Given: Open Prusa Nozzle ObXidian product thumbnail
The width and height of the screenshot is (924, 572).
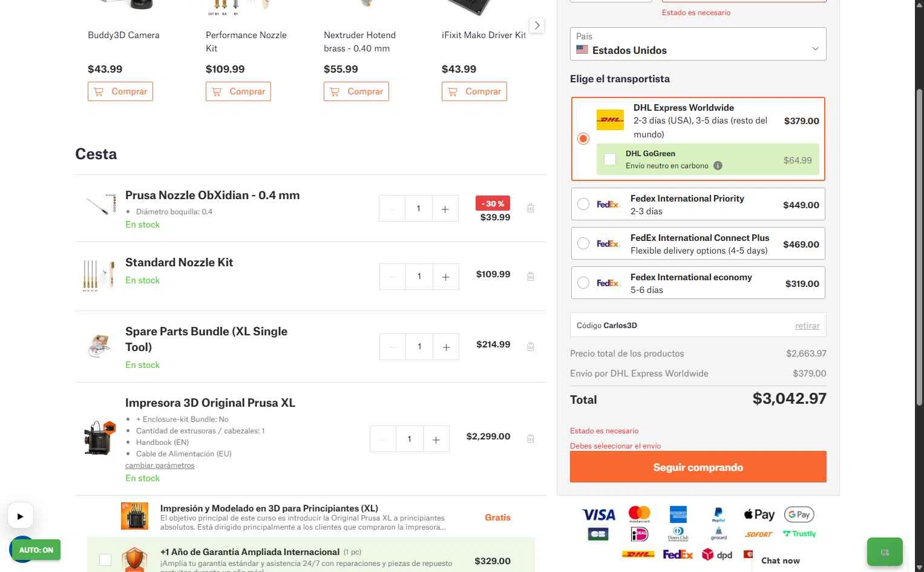Looking at the screenshot, I should point(100,205).
